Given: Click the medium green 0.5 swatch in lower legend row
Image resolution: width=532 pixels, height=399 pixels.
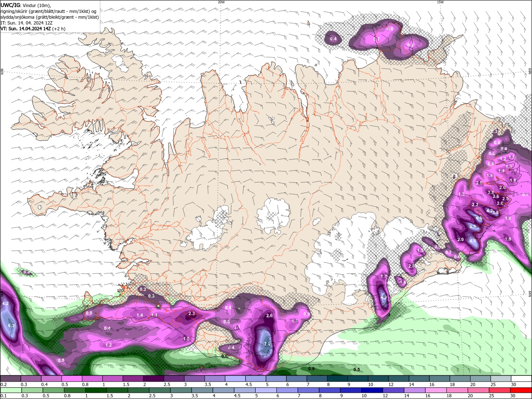Looking at the screenshot, I should (x=53, y=390).
